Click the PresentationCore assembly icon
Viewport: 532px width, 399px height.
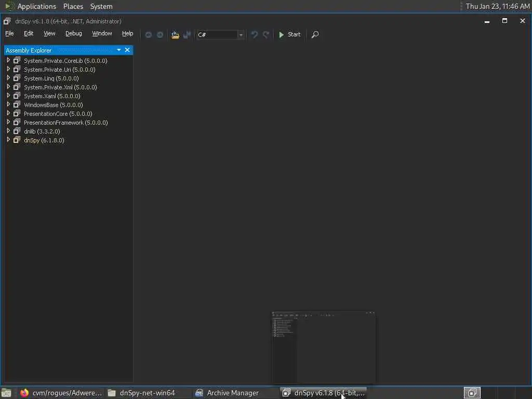(x=17, y=113)
